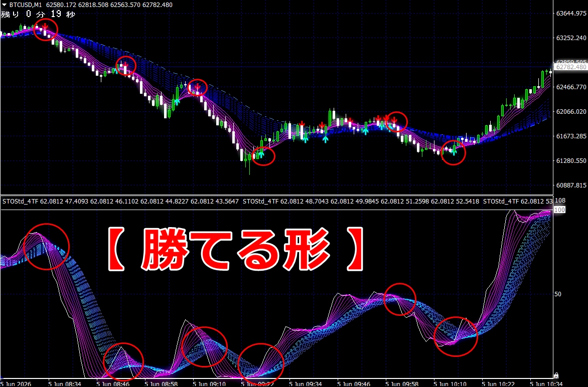This screenshot has width=588, height=387.
Task: Click the 50 level on stochastic scale
Action: (558, 294)
